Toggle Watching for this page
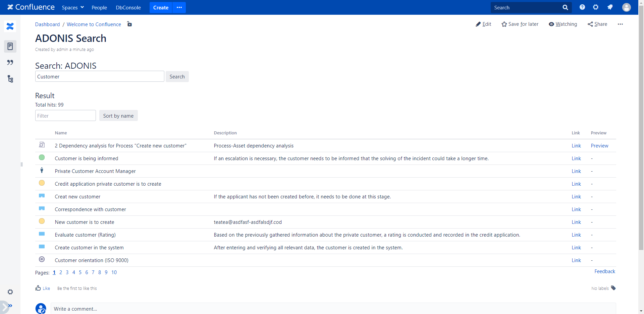Image resolution: width=644 pixels, height=314 pixels. [x=563, y=24]
